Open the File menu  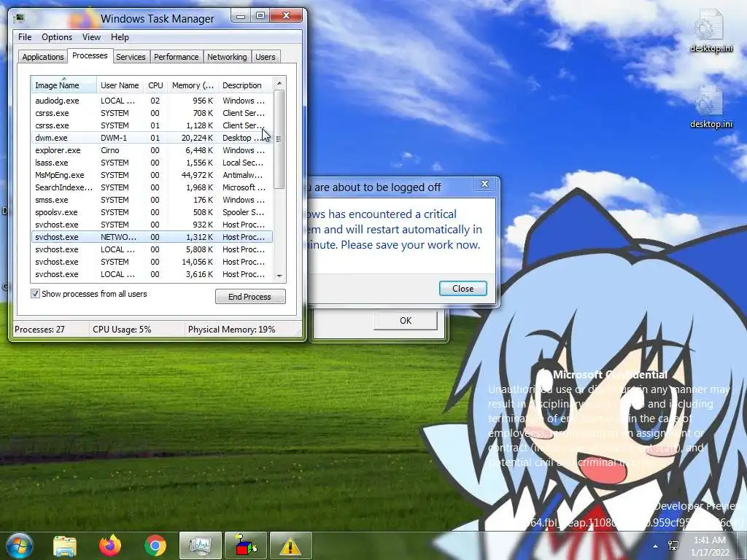(25, 37)
